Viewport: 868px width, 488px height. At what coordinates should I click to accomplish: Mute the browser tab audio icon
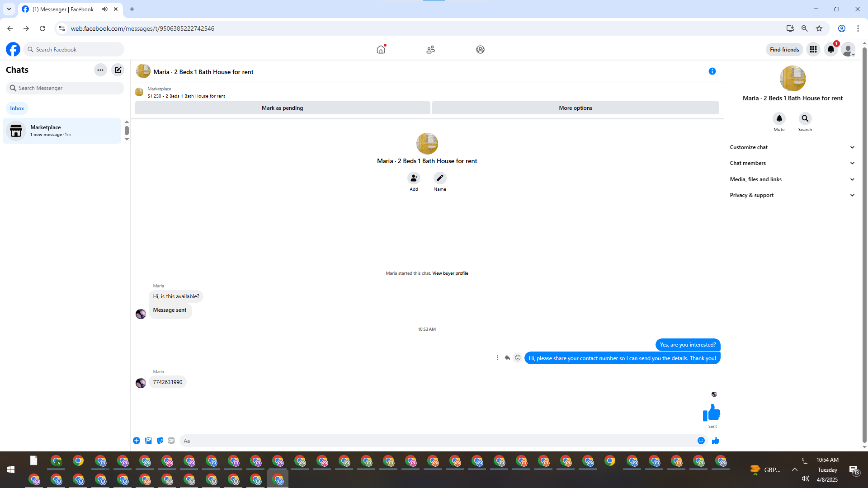click(x=105, y=9)
